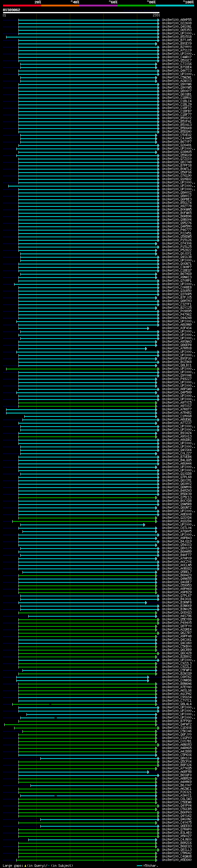Select the UniRef100_P52822 entry
The image size is (197, 868).
[x=176, y=250]
